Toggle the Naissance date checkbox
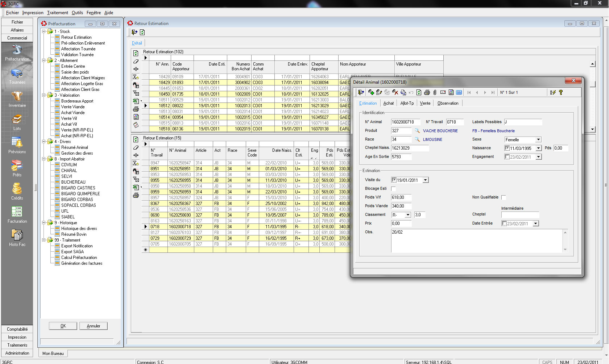The image size is (609, 364). click(x=507, y=148)
